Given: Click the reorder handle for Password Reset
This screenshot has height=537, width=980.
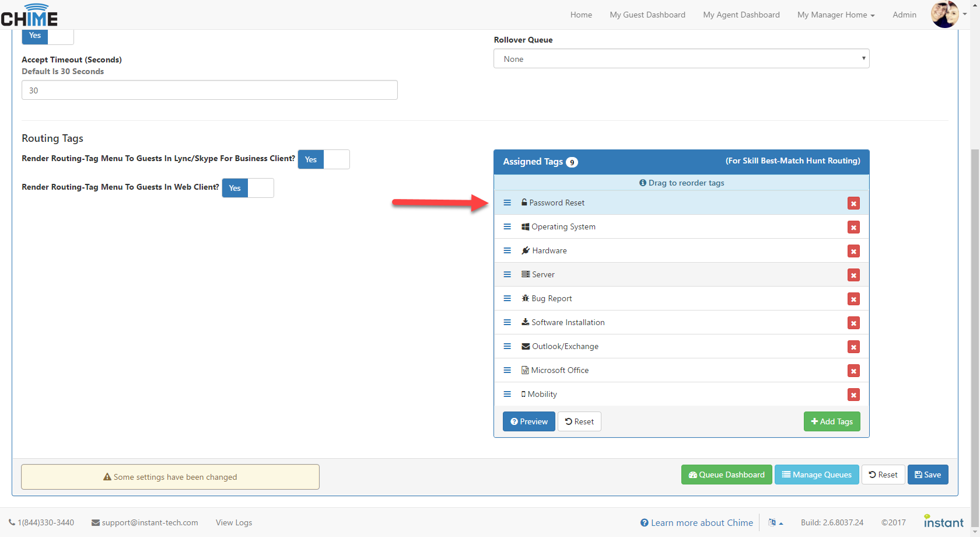Looking at the screenshot, I should point(507,203).
